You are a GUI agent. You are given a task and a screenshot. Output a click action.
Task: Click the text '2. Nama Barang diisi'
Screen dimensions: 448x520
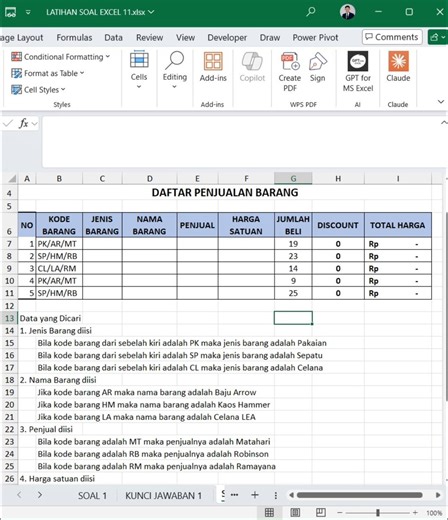tap(58, 380)
